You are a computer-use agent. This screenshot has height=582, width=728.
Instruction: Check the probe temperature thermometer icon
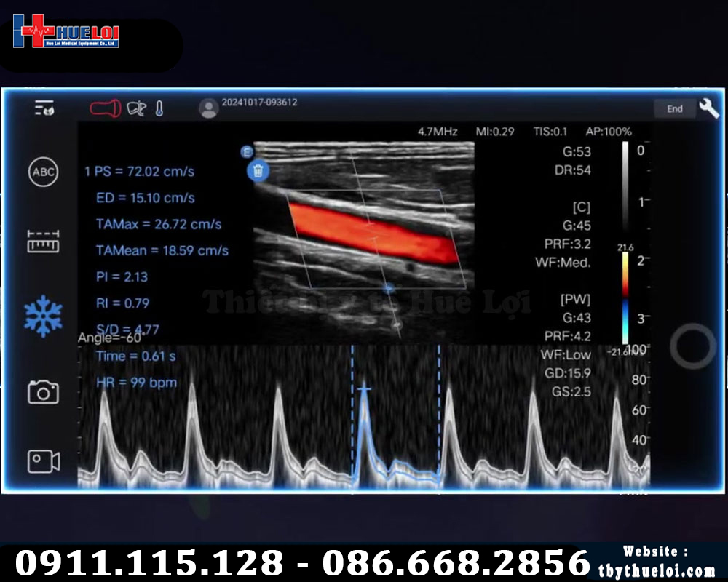[159, 108]
